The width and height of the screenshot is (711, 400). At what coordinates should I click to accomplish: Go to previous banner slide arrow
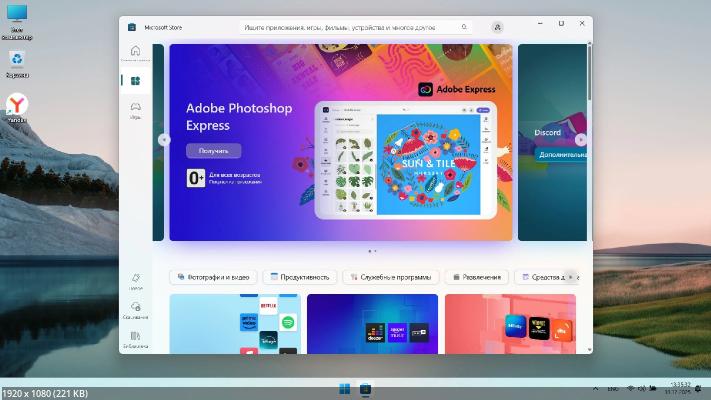point(164,140)
